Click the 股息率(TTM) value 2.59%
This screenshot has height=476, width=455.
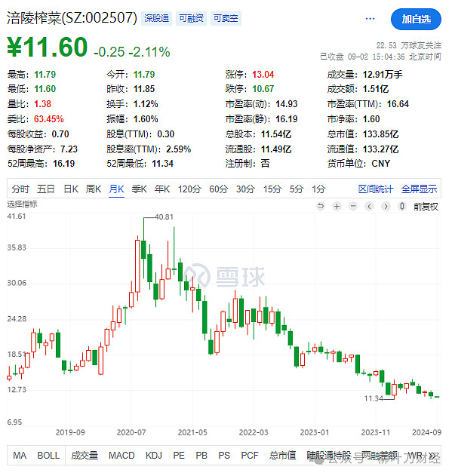tap(178, 149)
